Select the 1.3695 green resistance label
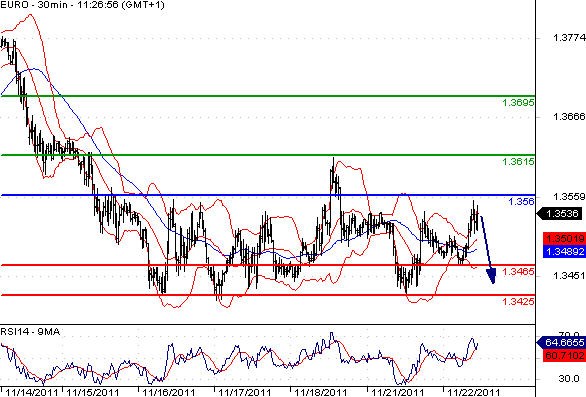 [x=518, y=102]
